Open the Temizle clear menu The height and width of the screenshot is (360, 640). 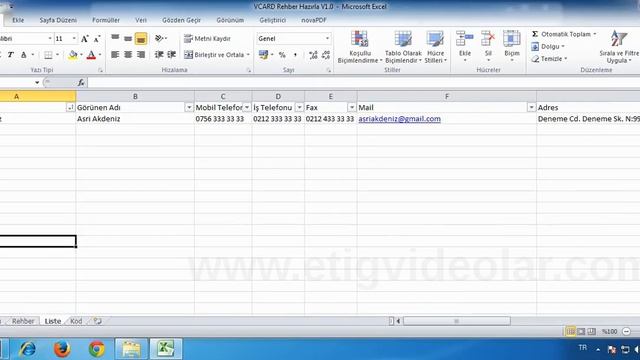point(549,59)
